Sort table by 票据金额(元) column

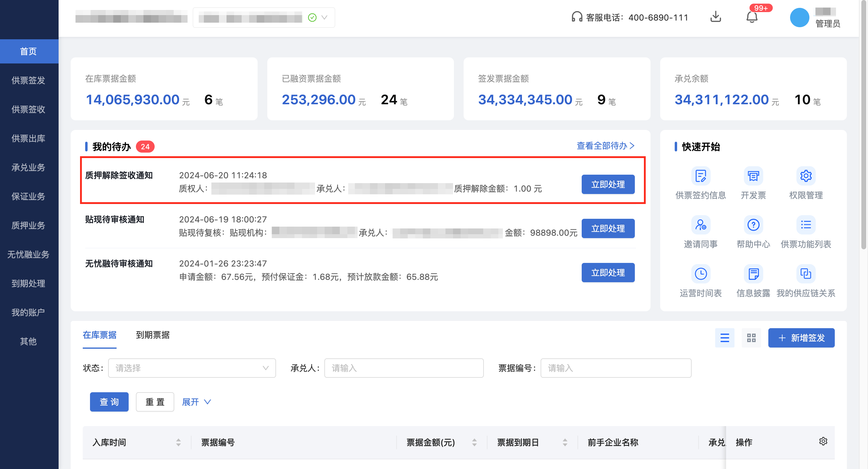pyautogui.click(x=474, y=442)
